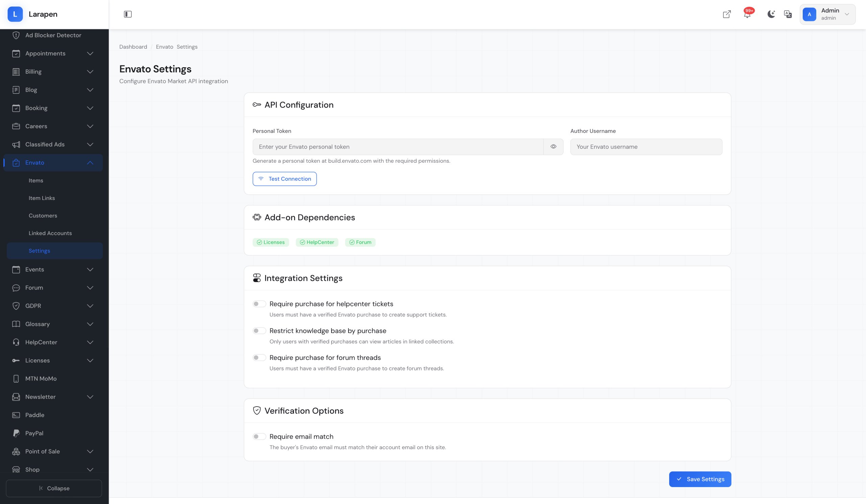This screenshot has width=866, height=504.
Task: Click the Test Connection button
Action: [284, 179]
